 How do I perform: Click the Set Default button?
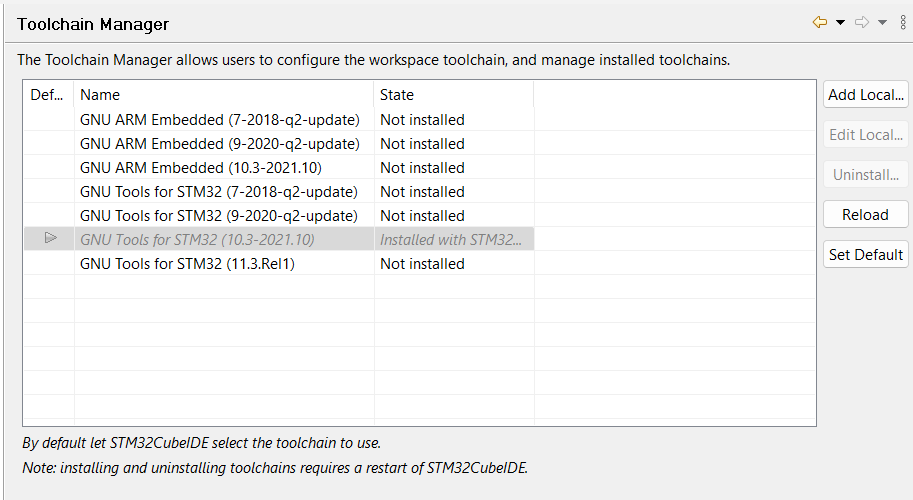[x=866, y=255]
